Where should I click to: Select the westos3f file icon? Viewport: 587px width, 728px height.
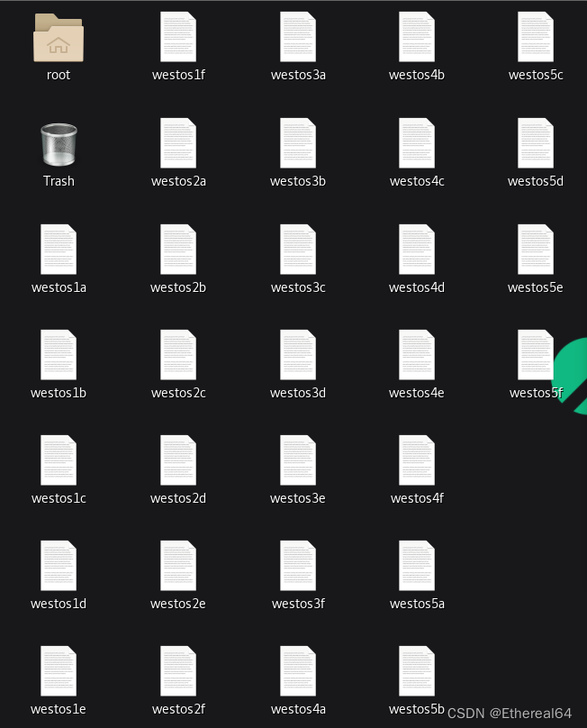pyautogui.click(x=298, y=566)
